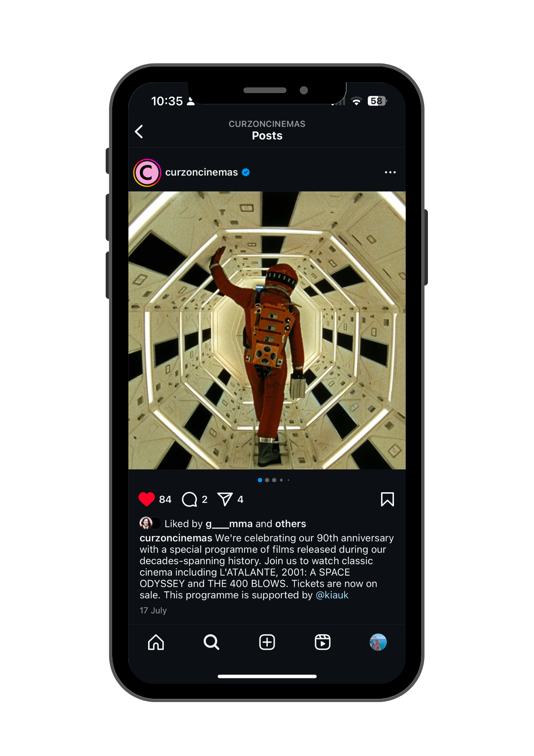This screenshot has height=756, width=534.
Task: Open the 84 likes count
Action: point(165,499)
